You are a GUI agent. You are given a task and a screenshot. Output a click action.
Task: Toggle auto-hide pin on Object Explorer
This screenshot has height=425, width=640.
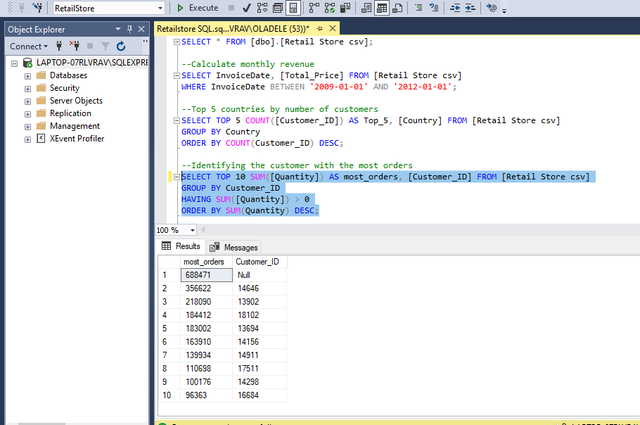tap(129, 29)
